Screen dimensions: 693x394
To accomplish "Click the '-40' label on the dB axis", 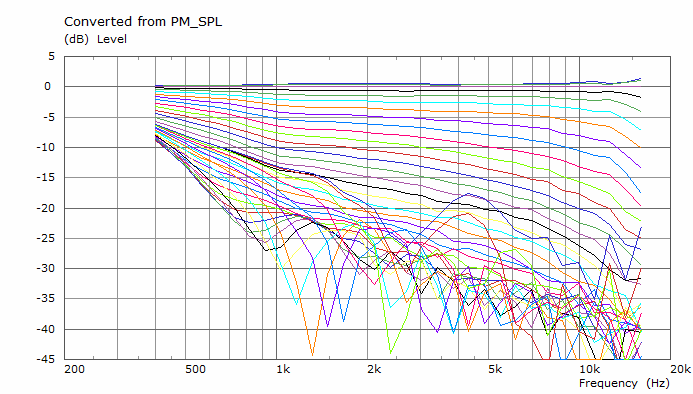I will pos(46,329).
